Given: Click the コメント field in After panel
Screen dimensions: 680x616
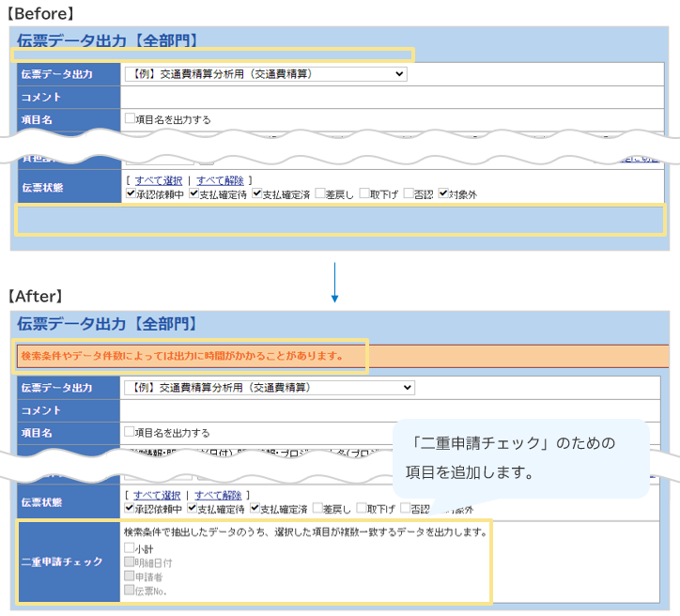Looking at the screenshot, I should click(x=376, y=410).
